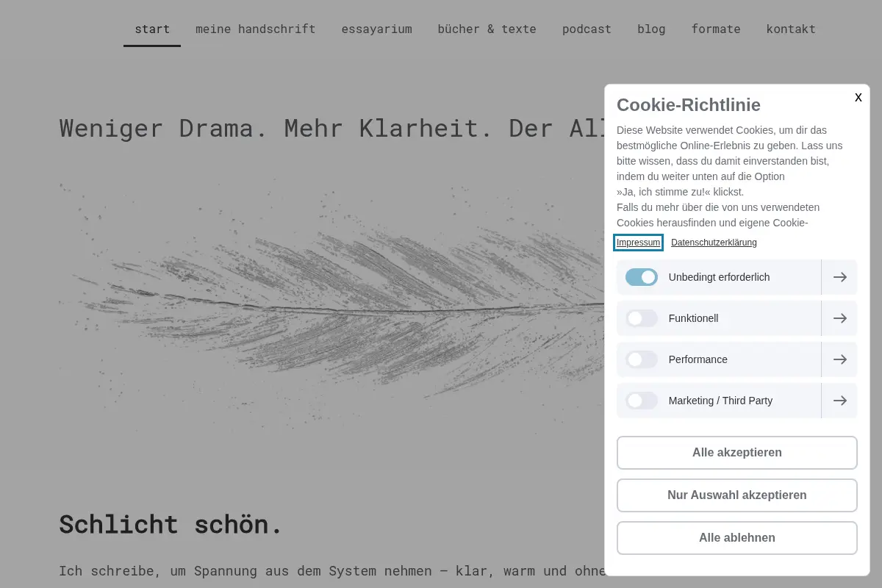Image resolution: width=882 pixels, height=588 pixels.
Task: Open the bücher & texte page
Action: [487, 29]
